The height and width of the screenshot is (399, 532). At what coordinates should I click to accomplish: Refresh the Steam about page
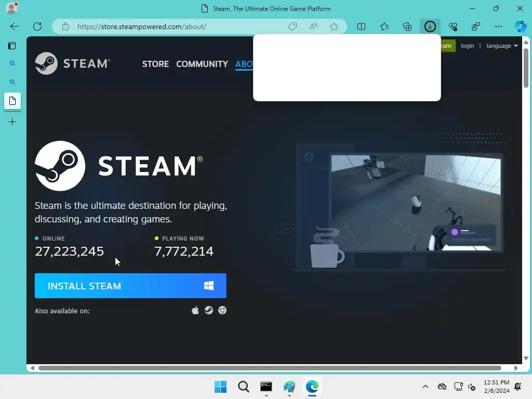[x=37, y=26]
